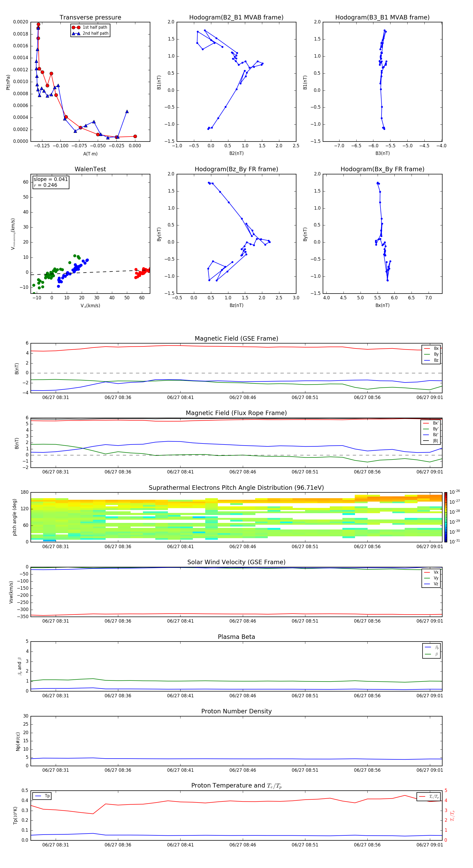Select the Bz' legend entry in Flux Rope panel
This screenshot has width=473, height=868.
pos(431,435)
